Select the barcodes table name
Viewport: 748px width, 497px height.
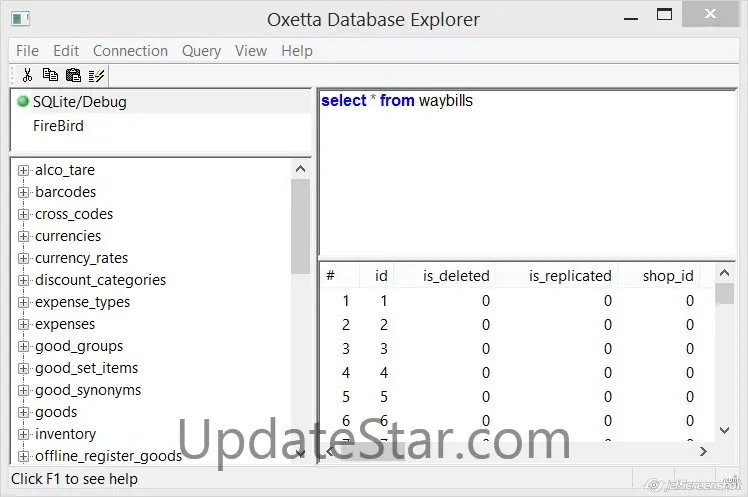point(65,192)
